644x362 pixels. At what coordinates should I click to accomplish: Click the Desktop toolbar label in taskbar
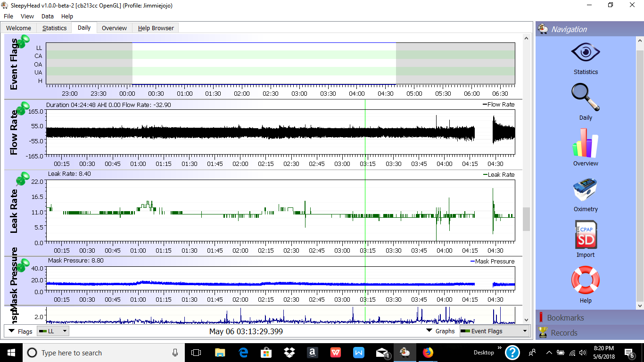pyautogui.click(x=484, y=353)
